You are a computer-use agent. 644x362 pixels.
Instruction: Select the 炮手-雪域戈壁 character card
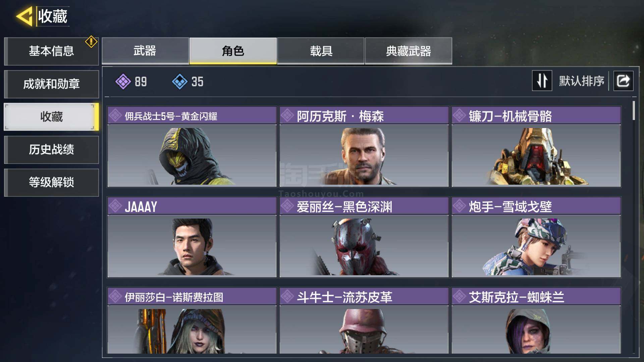pyautogui.click(x=536, y=237)
